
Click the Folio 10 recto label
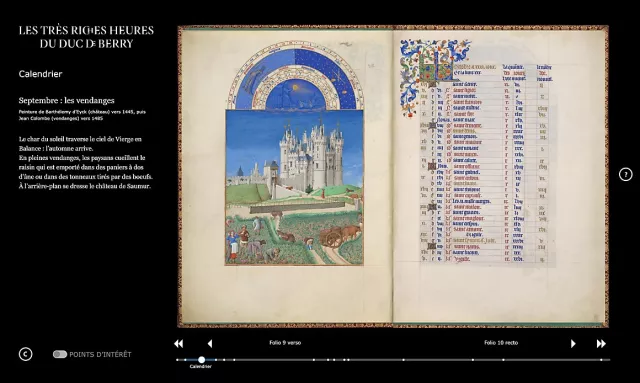(501, 343)
